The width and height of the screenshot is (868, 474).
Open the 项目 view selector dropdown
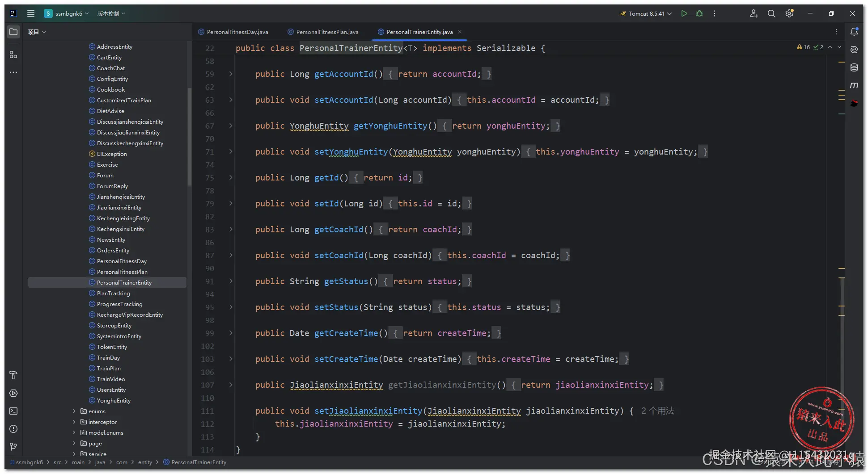click(37, 32)
